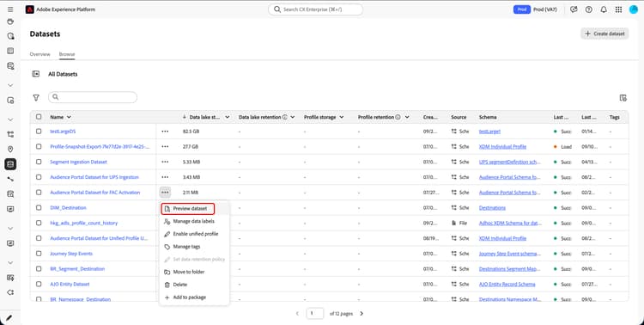This screenshot has width=644, height=325.
Task: Expand the Data lake retention column dropdown
Action: (x=293, y=117)
